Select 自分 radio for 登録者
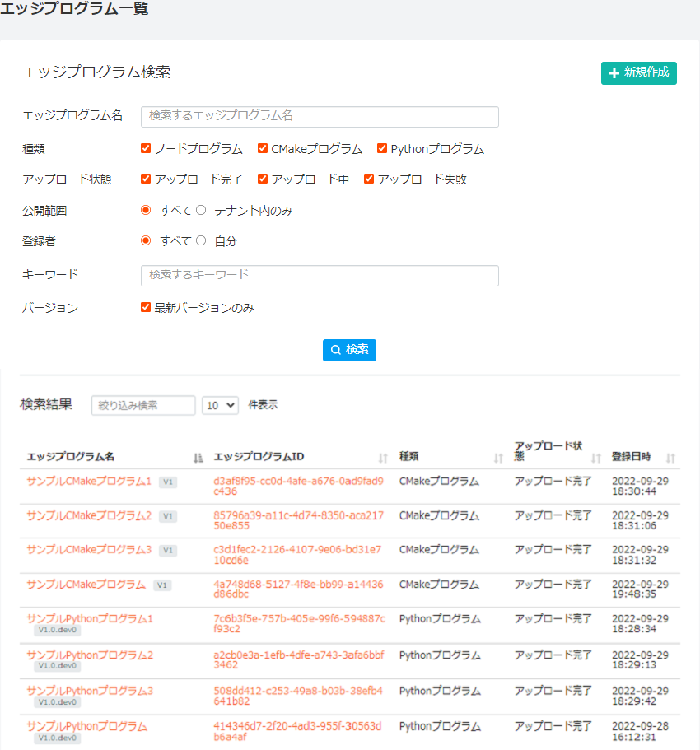Image resolution: width=700 pixels, height=750 pixels. click(201, 240)
